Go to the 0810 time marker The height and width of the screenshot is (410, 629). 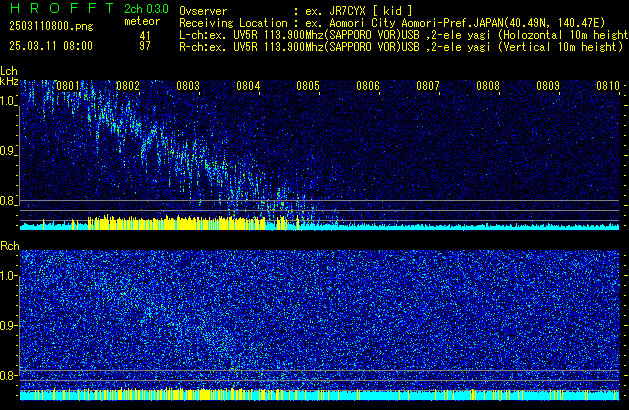click(608, 86)
